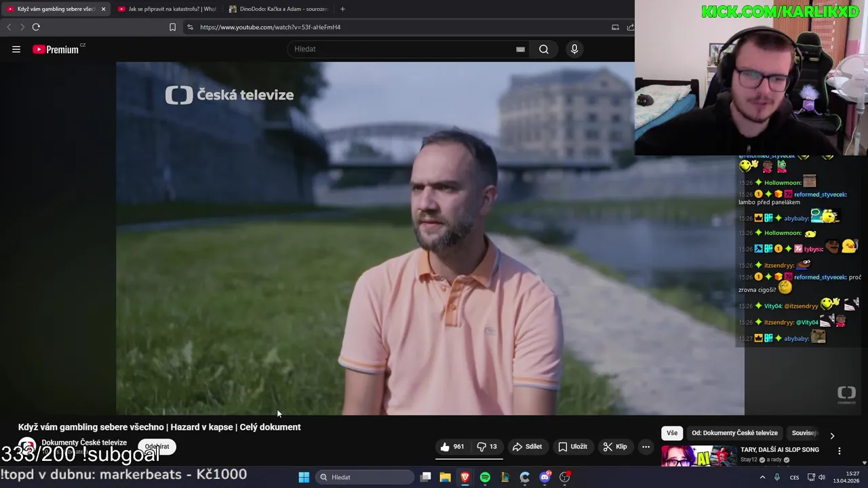868x488 pixels.
Task: Open 'TARY, DALŠÍ AI SLOP SONG' title
Action: click(780, 450)
